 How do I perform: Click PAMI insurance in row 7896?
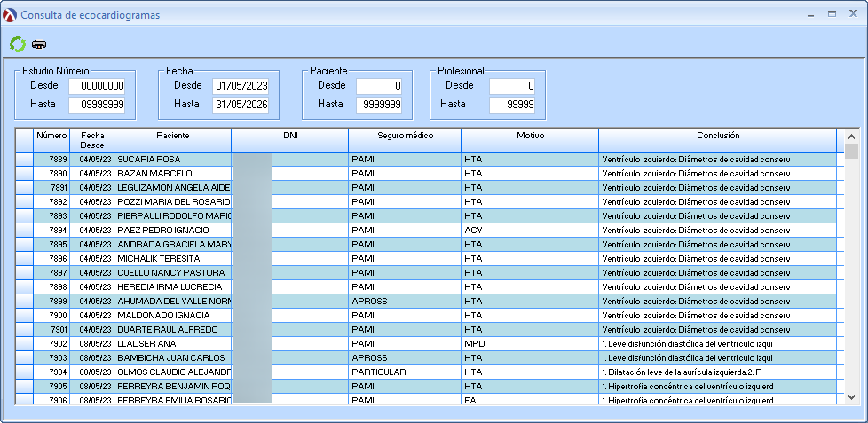363,259
